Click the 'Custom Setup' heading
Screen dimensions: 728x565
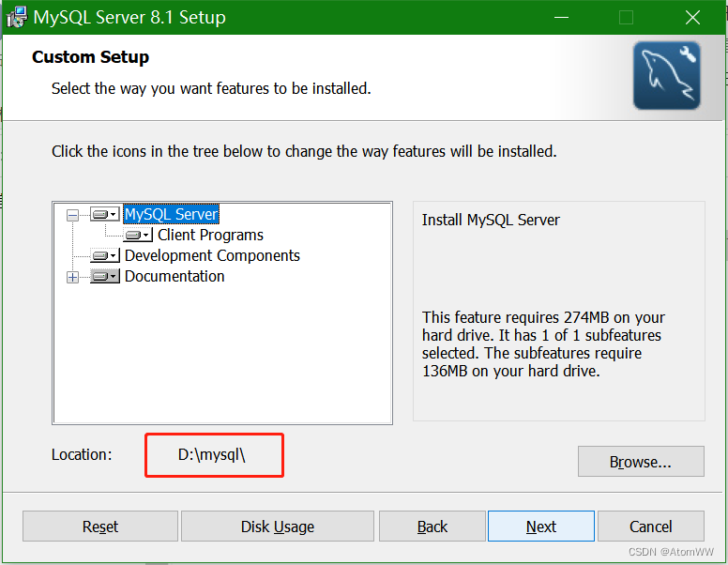click(91, 56)
